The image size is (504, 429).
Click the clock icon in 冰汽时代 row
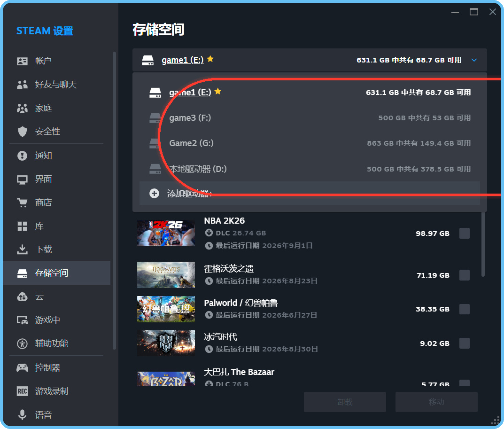pos(209,349)
